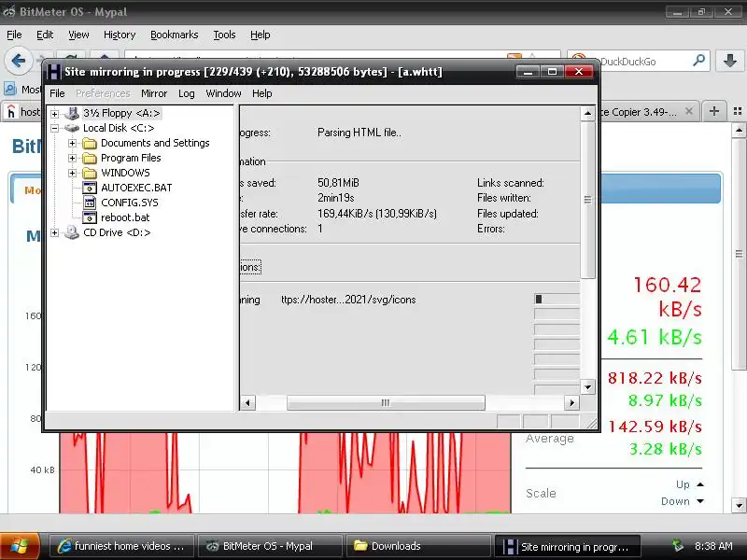Image resolution: width=747 pixels, height=560 pixels.
Task: Expand the WINDOWS folder node
Action: [x=72, y=173]
